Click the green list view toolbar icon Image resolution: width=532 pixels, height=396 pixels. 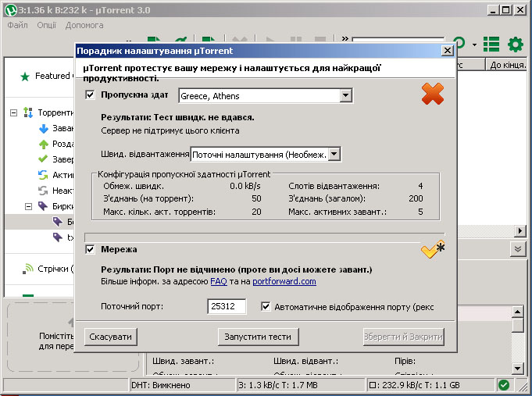(x=491, y=44)
